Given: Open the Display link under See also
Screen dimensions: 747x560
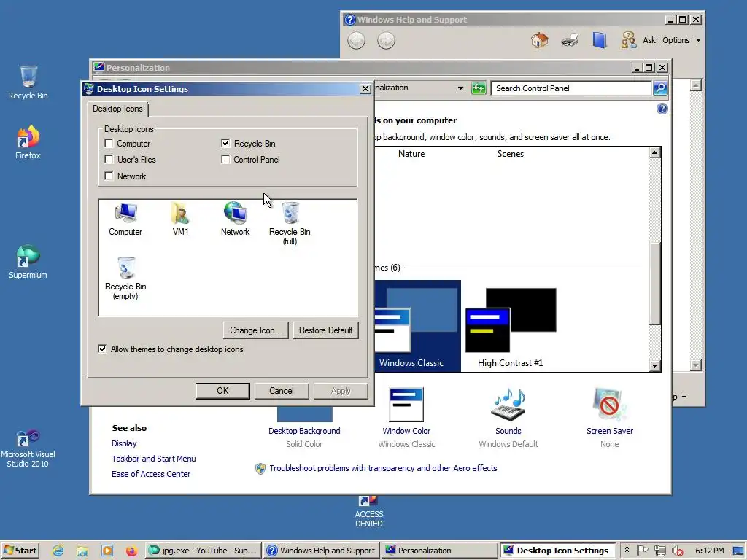Looking at the screenshot, I should (x=124, y=443).
